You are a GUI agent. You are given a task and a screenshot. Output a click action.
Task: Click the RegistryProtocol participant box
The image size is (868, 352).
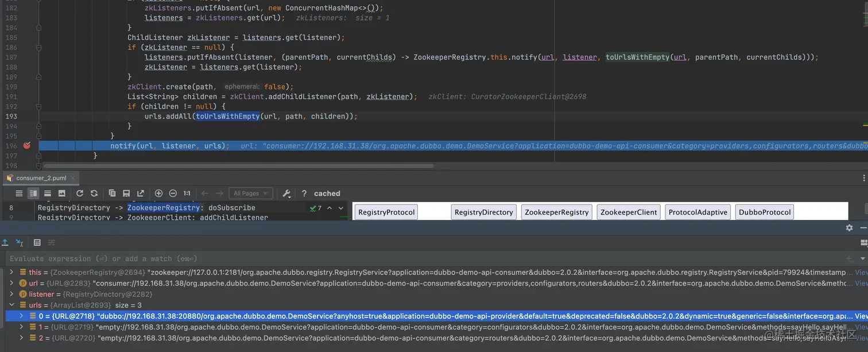click(386, 212)
